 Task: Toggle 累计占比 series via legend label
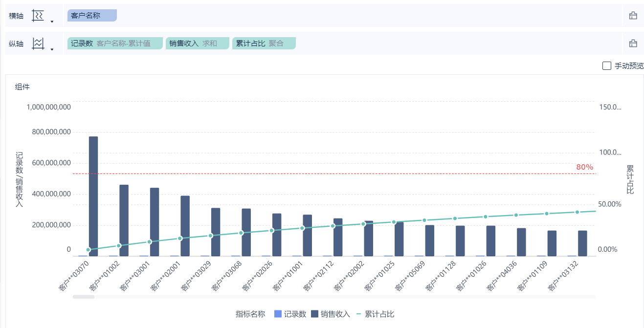379,314
